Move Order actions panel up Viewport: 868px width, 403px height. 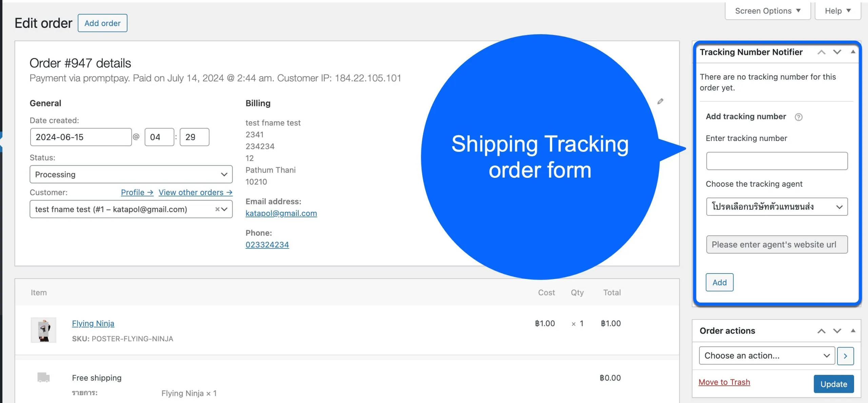821,331
